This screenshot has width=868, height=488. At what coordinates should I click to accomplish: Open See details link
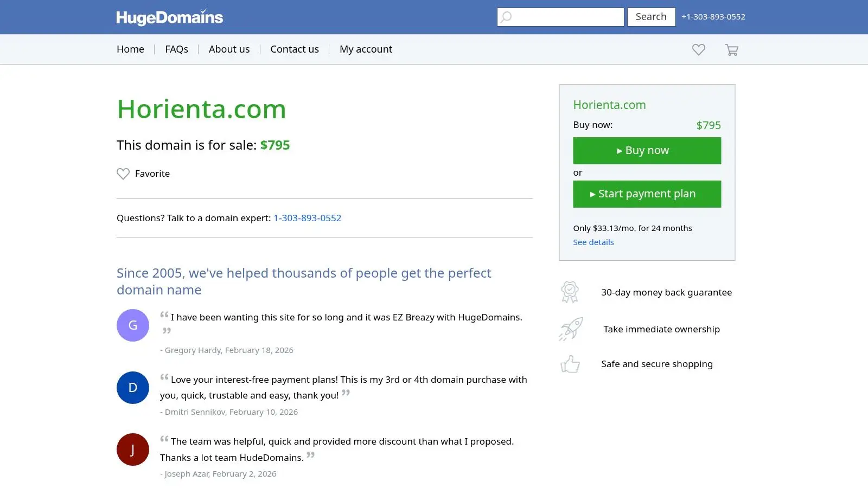click(x=593, y=242)
